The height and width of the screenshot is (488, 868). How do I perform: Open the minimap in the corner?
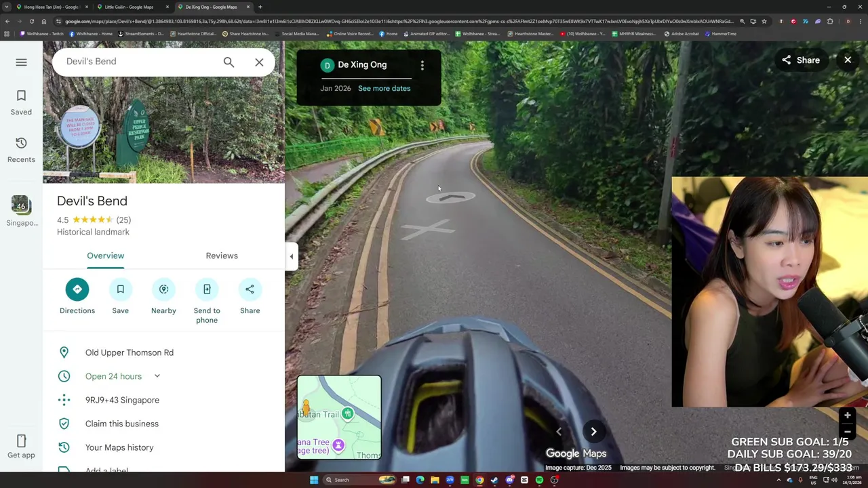tap(339, 418)
